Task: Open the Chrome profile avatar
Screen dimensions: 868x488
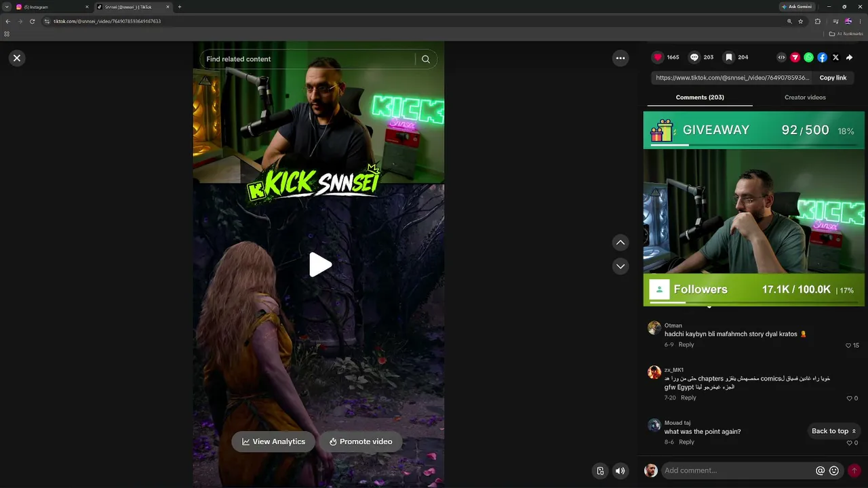Action: [x=848, y=21]
